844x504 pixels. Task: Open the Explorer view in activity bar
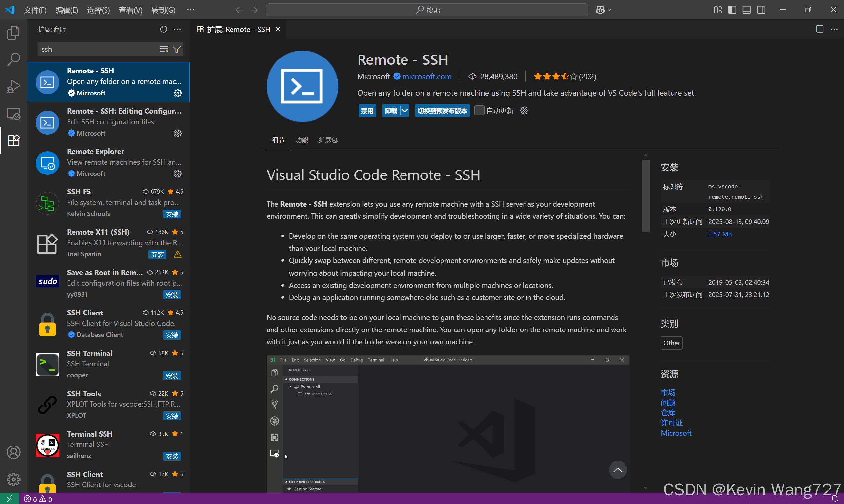pos(13,33)
